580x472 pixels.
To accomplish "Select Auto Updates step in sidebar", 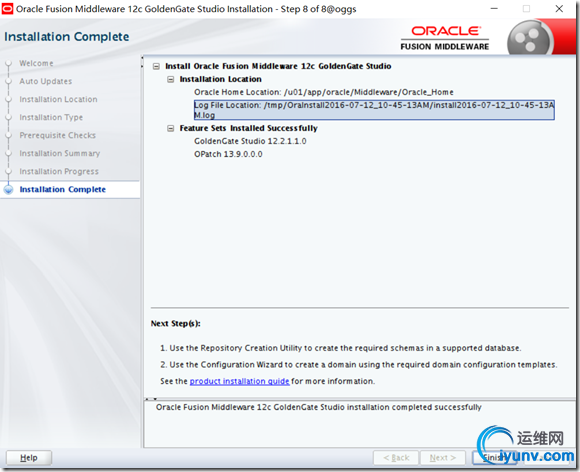I will click(45, 81).
